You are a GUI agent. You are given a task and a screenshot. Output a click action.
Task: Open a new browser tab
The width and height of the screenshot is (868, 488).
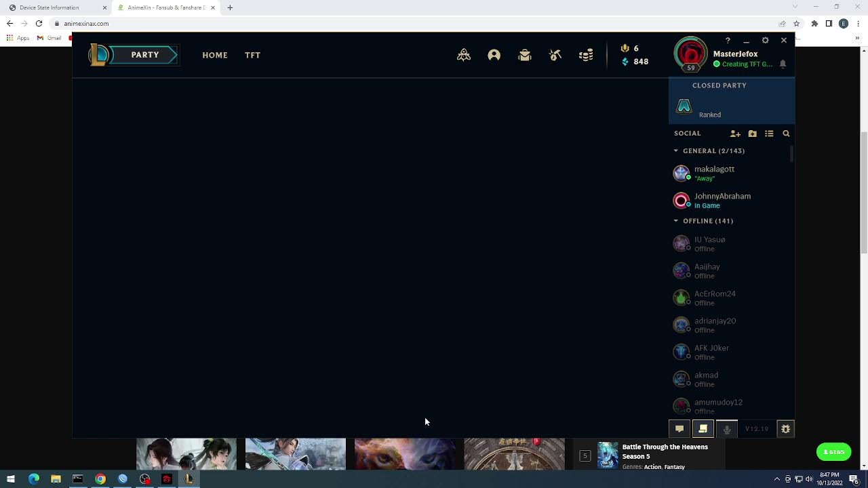[x=230, y=7]
